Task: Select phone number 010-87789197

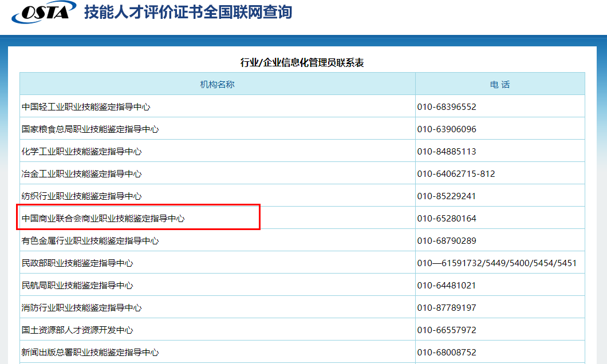Action: pos(447,308)
